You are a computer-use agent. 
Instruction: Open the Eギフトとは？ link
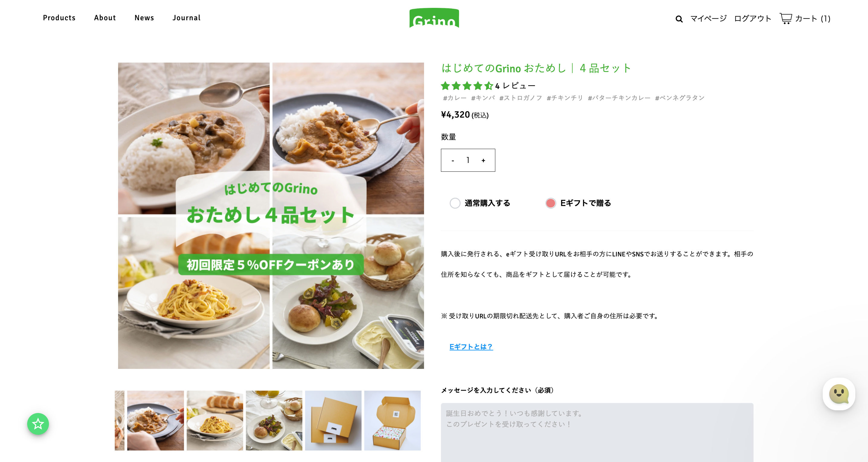click(471, 346)
